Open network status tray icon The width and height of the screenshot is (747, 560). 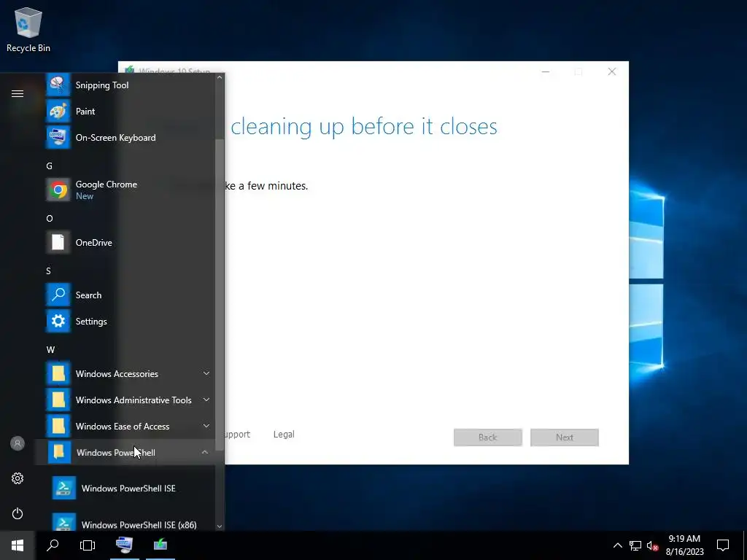635,545
